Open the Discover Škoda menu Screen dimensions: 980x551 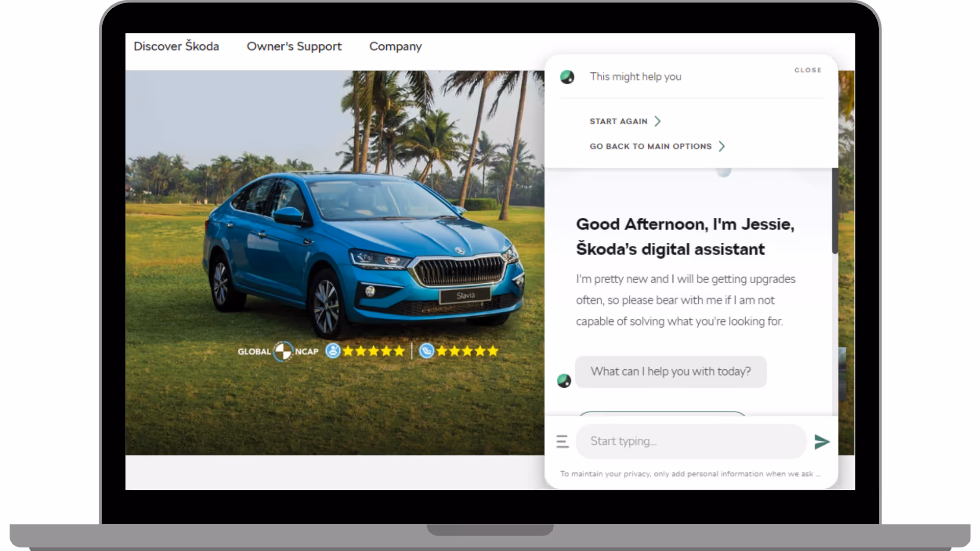176,46
